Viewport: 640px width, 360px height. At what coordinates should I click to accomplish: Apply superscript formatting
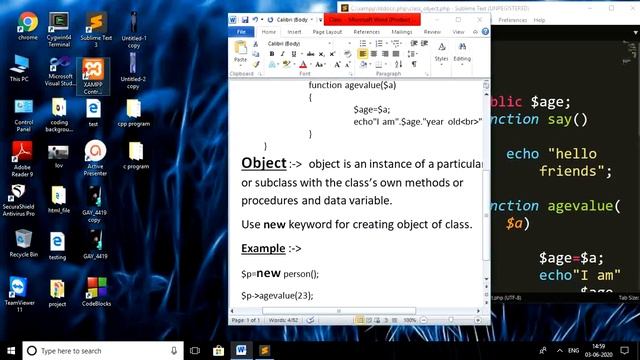click(x=332, y=54)
